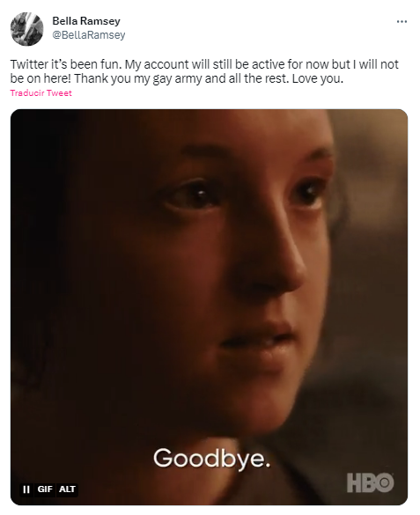Translate the tweet with Traducir Tweet

[x=41, y=93]
